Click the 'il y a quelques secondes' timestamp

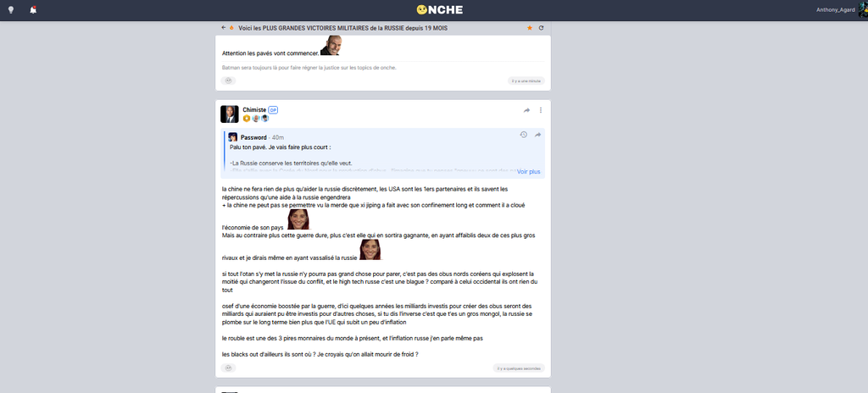519,368
